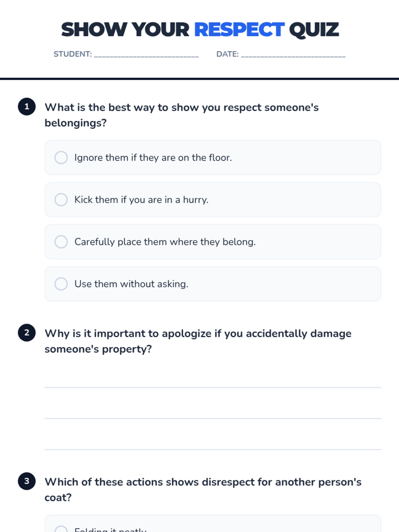Click the question 2 number badge

coord(27,333)
